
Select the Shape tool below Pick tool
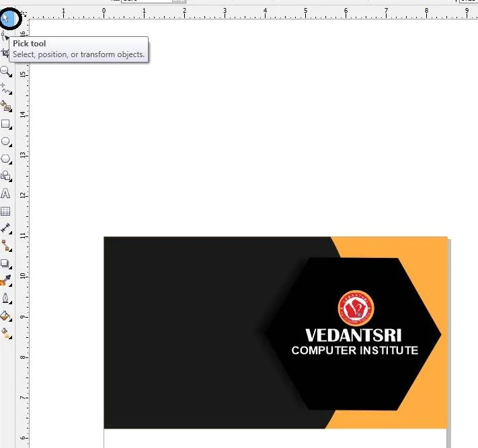pyautogui.click(x=5, y=37)
